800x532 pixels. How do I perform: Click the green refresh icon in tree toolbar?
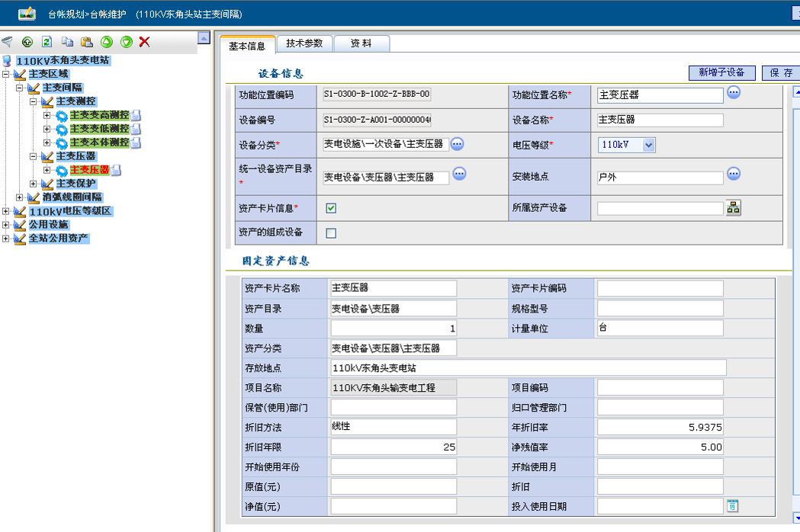[47, 42]
